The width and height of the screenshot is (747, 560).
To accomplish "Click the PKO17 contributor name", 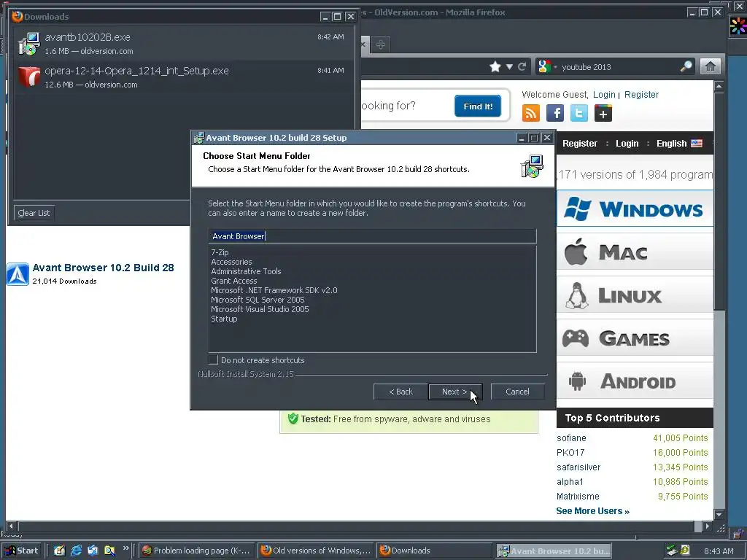I will click(570, 452).
